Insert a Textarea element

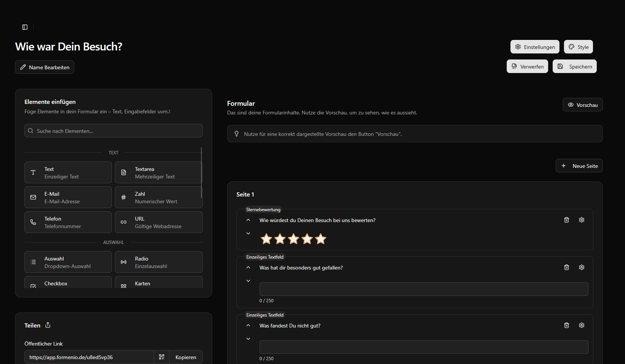[159, 172]
